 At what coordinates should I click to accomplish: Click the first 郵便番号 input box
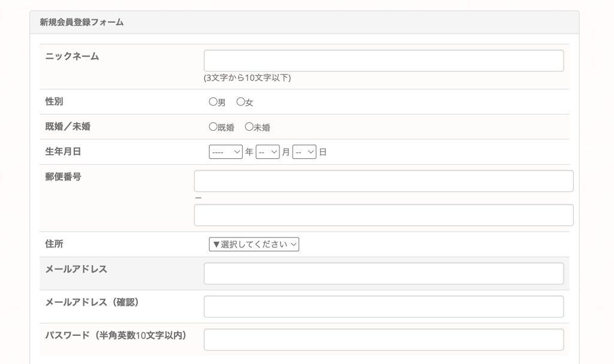(x=384, y=181)
